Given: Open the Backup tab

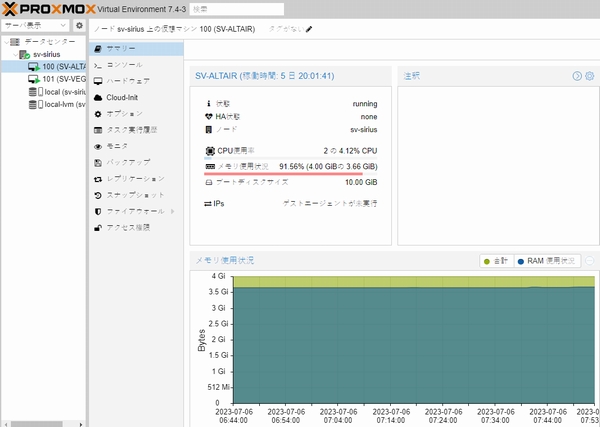Looking at the screenshot, I should tap(136, 163).
